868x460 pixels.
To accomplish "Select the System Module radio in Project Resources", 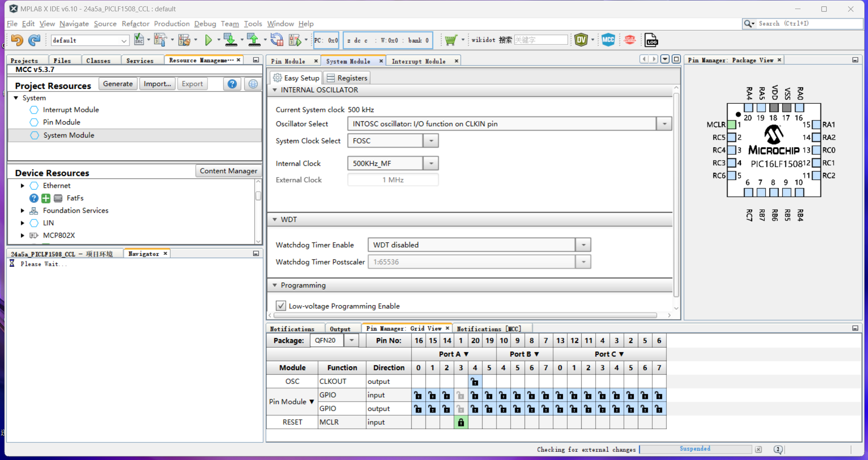I will 34,135.
